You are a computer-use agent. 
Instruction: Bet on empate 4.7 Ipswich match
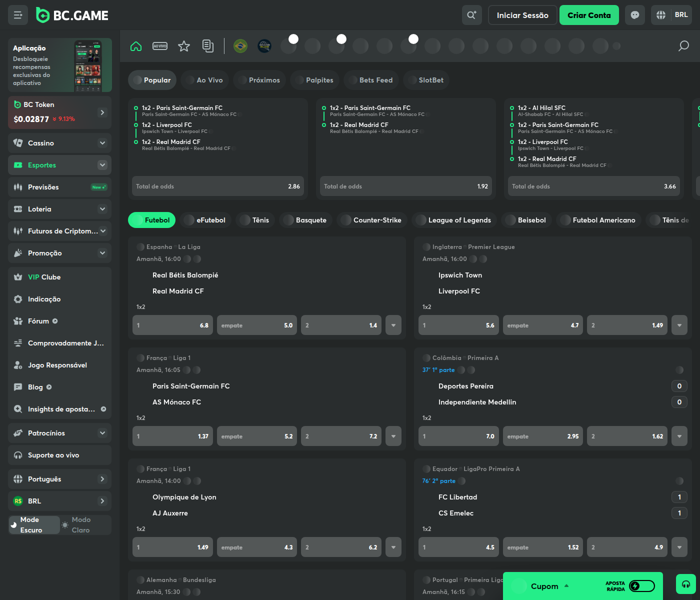coord(543,325)
